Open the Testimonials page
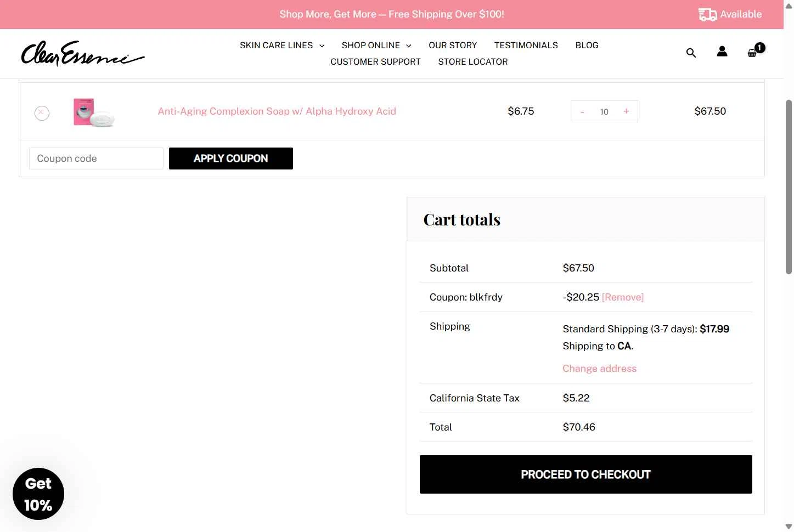 (x=526, y=46)
